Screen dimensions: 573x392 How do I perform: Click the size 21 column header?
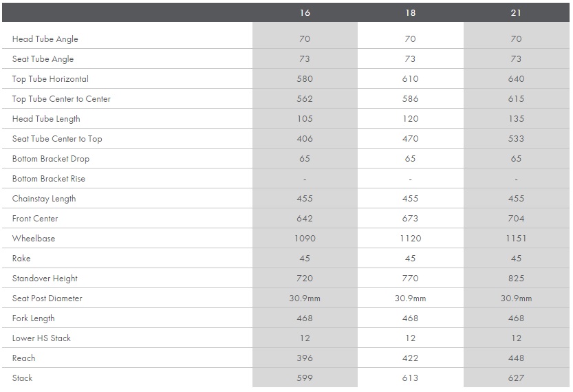[x=516, y=13]
